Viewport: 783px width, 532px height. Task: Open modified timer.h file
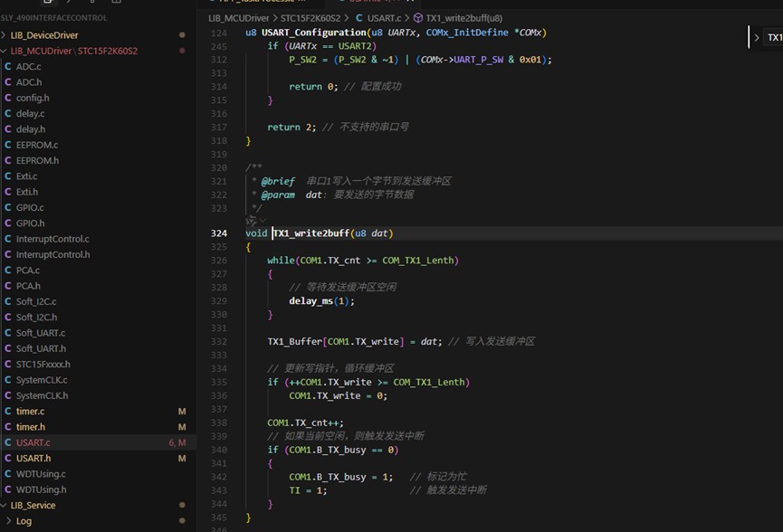click(x=31, y=427)
